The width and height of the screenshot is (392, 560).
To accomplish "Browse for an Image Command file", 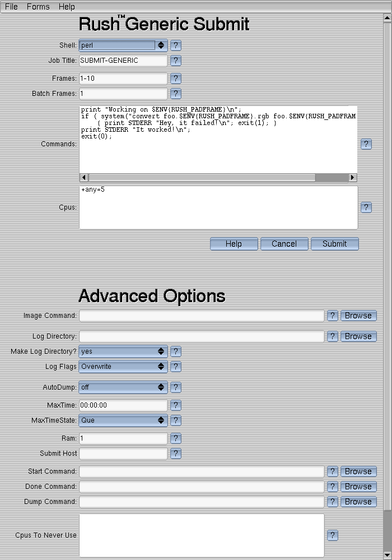I will [358, 316].
